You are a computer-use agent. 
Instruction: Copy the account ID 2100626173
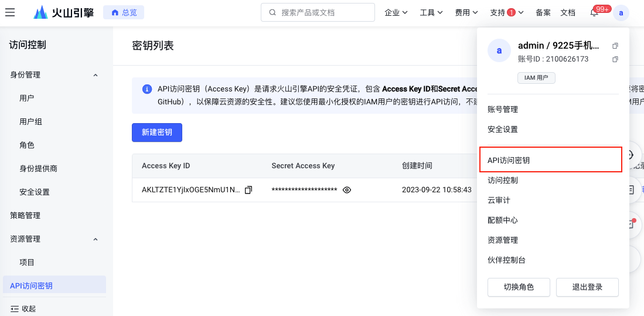pos(615,59)
